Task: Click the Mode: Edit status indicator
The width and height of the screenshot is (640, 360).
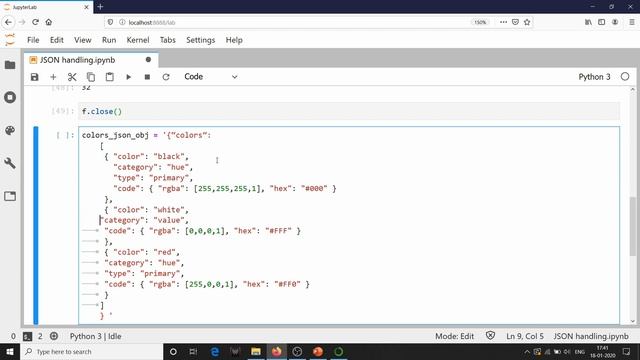Action: [x=454, y=336]
